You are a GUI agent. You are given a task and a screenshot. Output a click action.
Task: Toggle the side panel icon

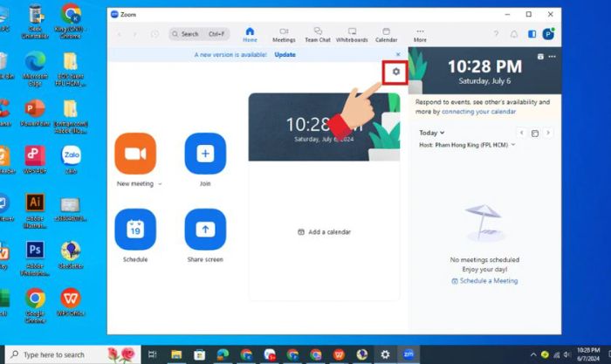532,34
